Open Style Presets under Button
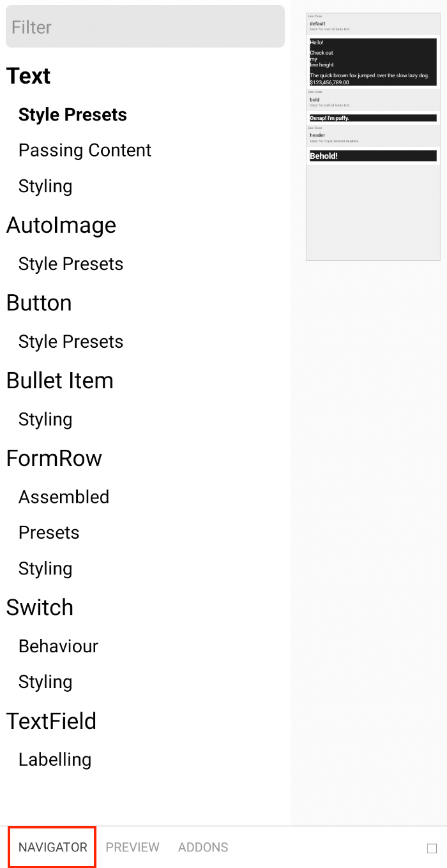447x868 pixels. tap(71, 342)
